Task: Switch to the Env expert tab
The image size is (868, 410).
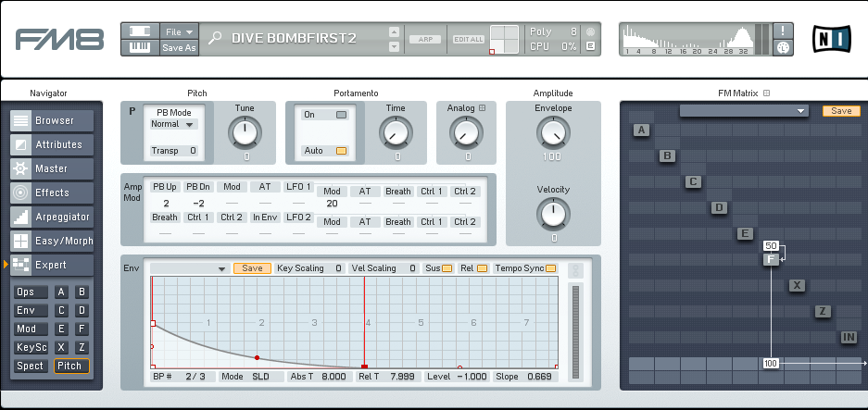Action: pos(31,310)
